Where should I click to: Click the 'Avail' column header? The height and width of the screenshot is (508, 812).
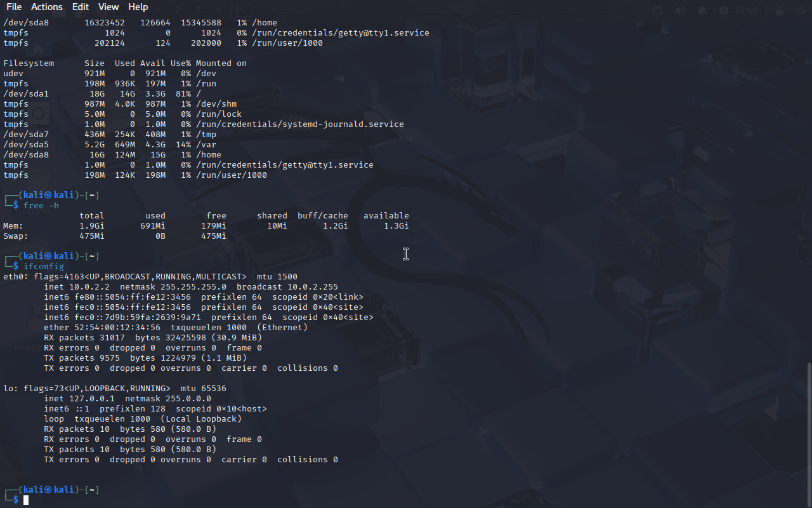pos(153,63)
